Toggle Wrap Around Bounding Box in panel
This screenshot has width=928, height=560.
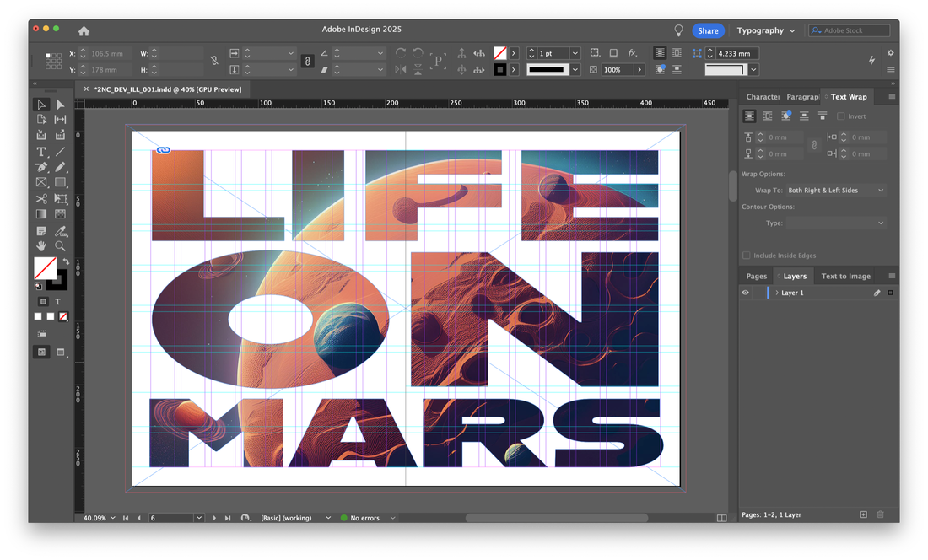[x=768, y=116]
